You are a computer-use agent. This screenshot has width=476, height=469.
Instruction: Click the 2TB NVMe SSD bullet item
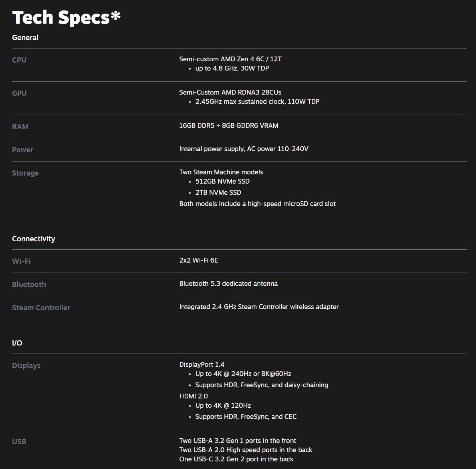click(218, 193)
